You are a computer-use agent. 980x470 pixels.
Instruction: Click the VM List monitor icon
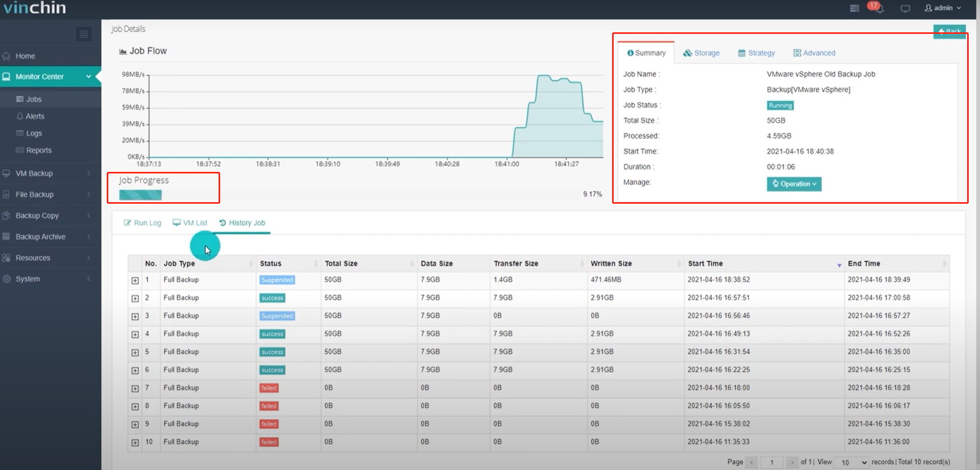tap(177, 223)
